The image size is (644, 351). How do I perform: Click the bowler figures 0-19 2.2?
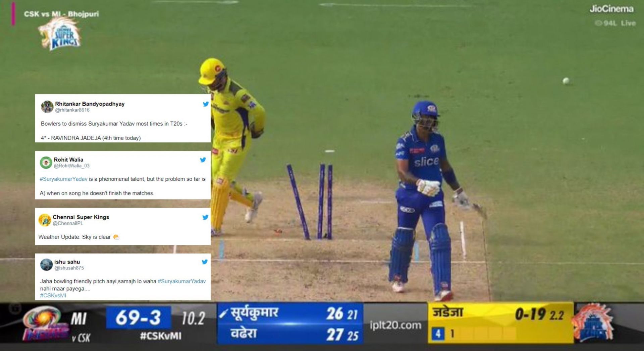click(x=539, y=314)
